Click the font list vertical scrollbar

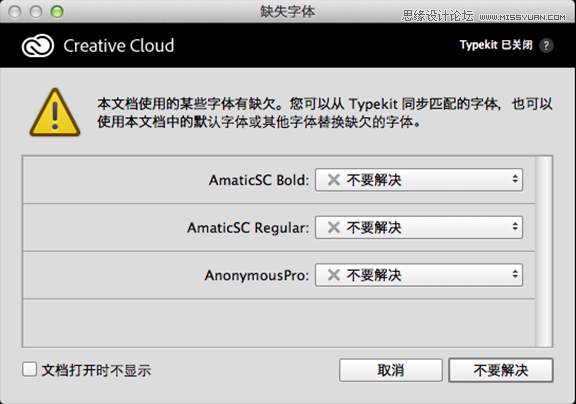tap(544, 251)
